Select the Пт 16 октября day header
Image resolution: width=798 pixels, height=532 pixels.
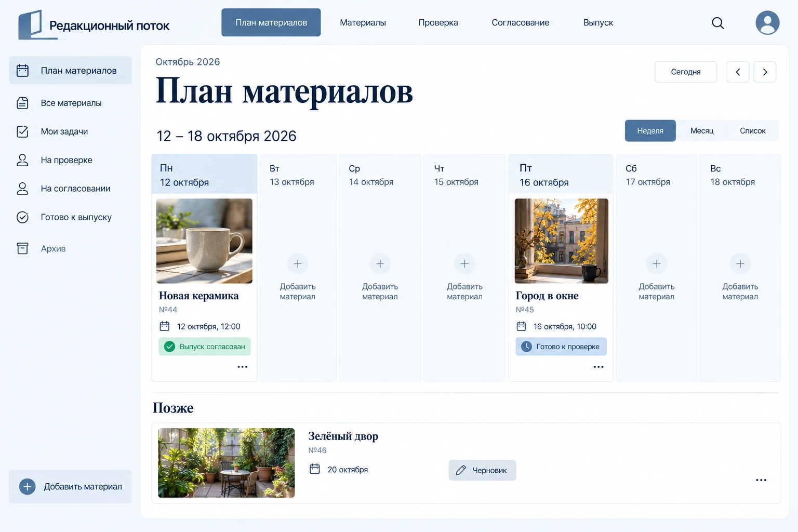coord(561,175)
